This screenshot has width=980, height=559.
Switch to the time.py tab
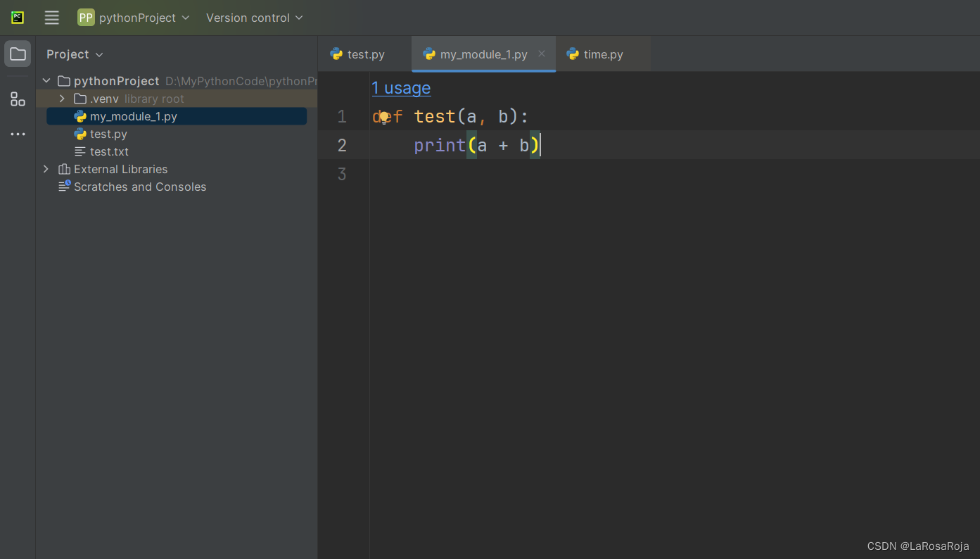pos(602,54)
